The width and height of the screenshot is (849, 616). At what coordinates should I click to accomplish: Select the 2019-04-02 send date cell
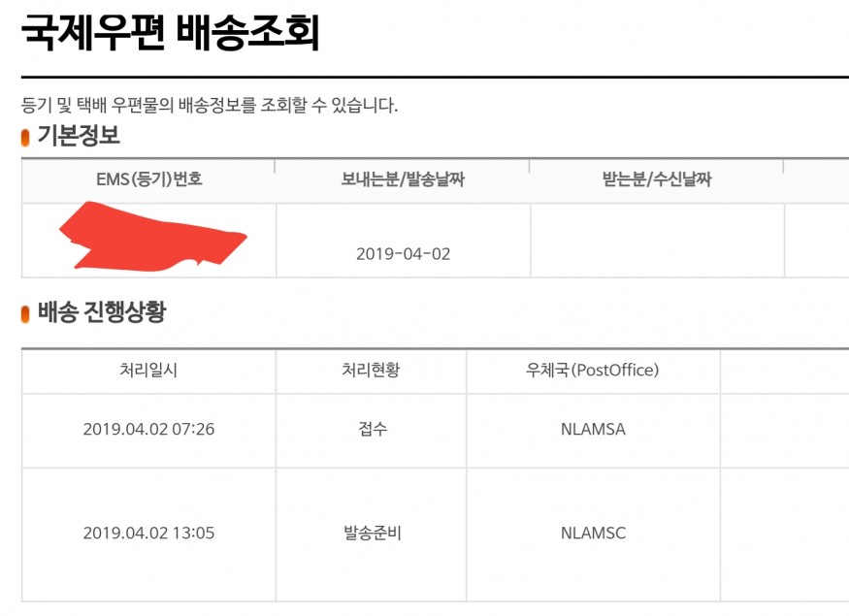coord(403,254)
